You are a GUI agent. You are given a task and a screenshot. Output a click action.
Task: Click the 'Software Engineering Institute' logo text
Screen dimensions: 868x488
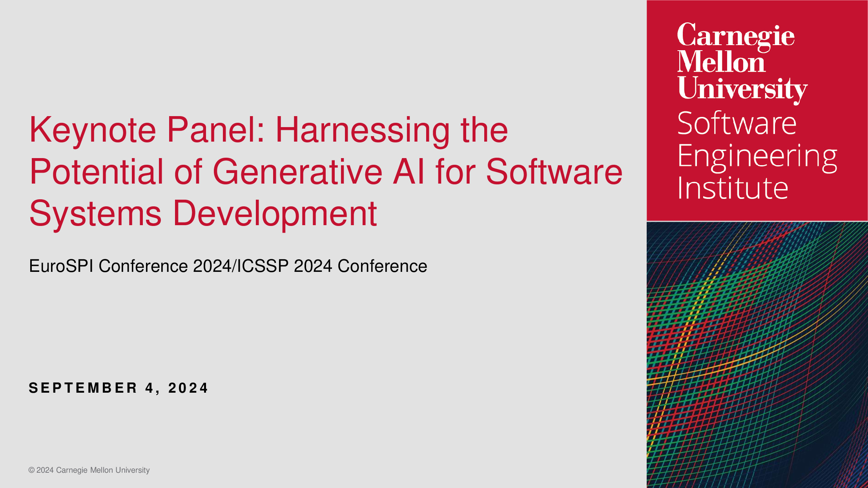coord(757,155)
